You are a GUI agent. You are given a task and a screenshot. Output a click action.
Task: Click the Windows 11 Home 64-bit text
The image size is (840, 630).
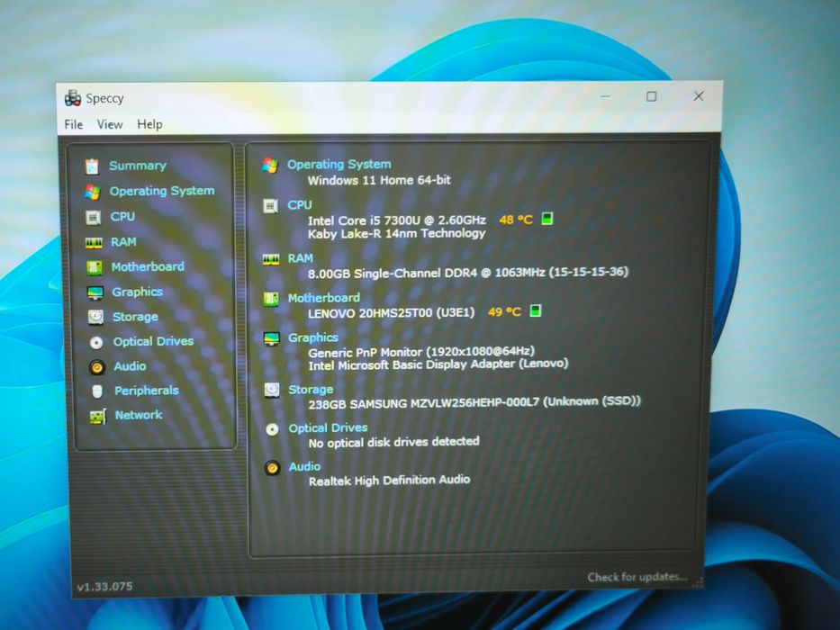[x=379, y=181]
